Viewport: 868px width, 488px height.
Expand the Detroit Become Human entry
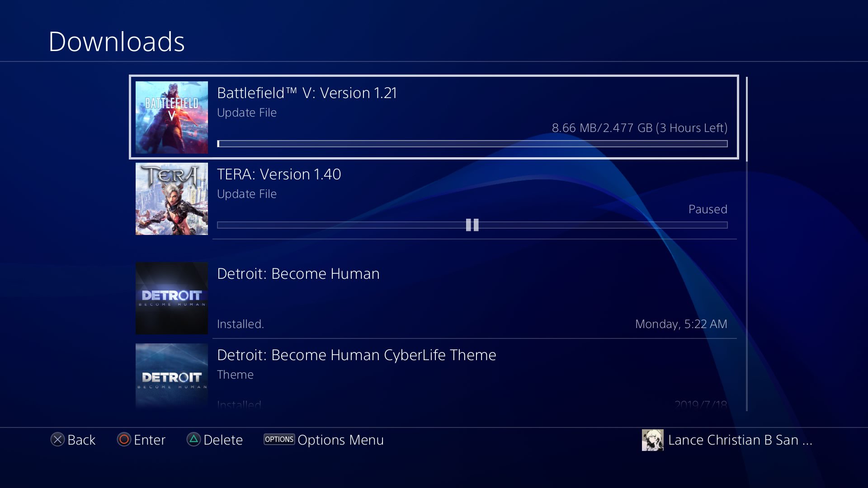pyautogui.click(x=434, y=298)
